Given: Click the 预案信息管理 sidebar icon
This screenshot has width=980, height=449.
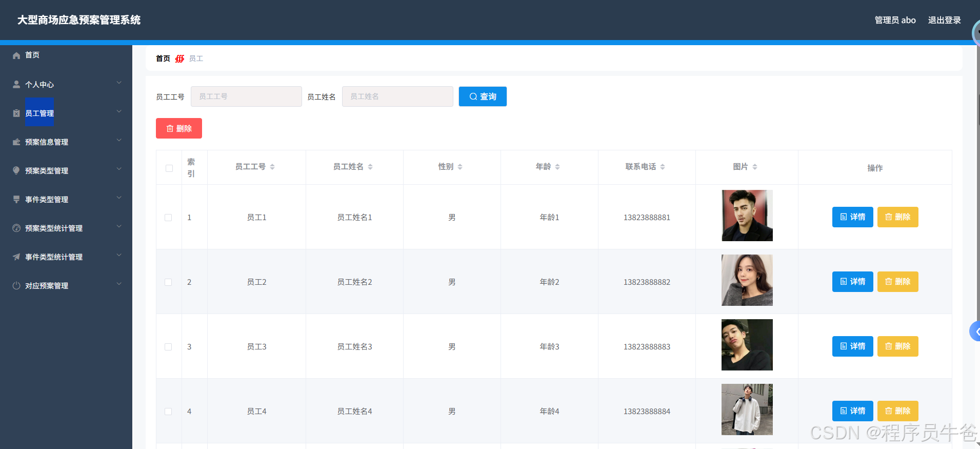Looking at the screenshot, I should [16, 142].
